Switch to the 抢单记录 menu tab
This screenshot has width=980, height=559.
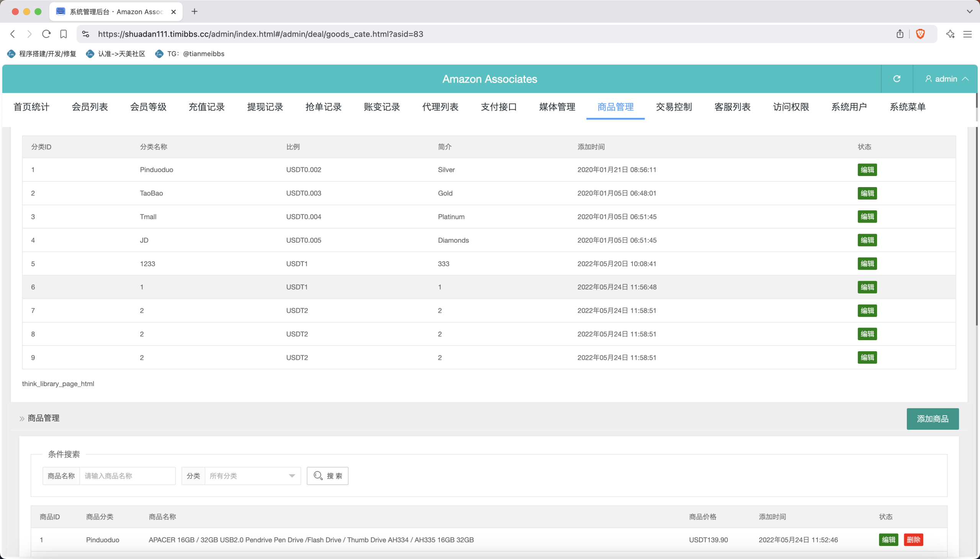(323, 107)
